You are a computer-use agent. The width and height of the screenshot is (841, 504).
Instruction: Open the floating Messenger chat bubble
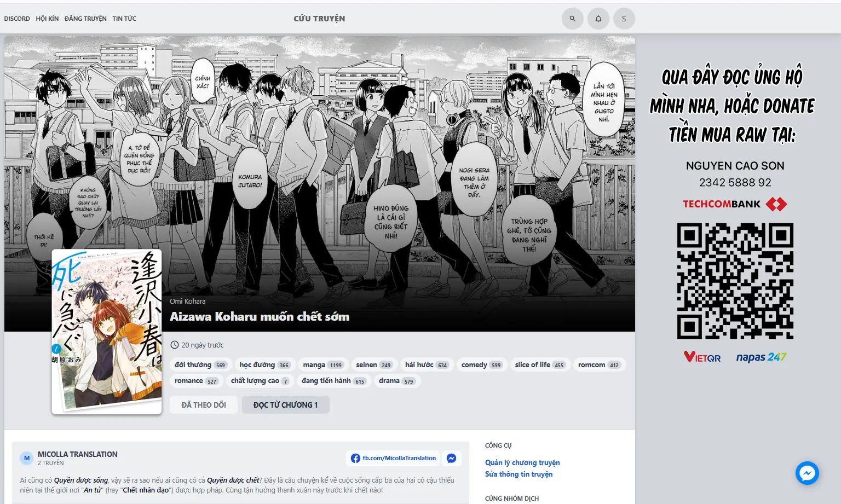pos(807,473)
